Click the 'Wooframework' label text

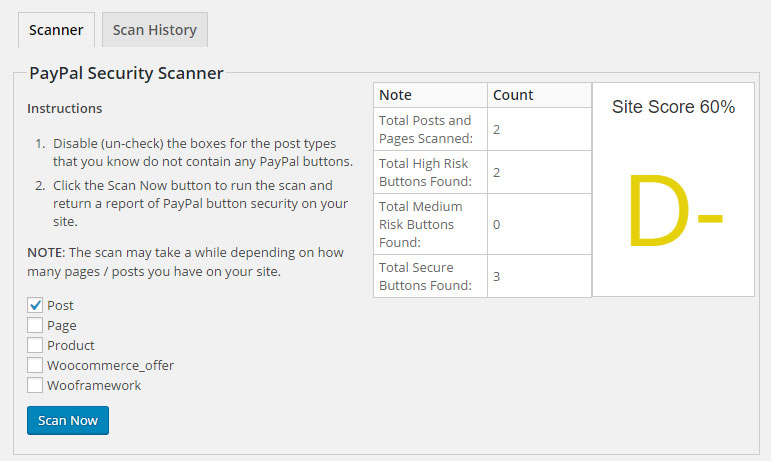(x=94, y=386)
